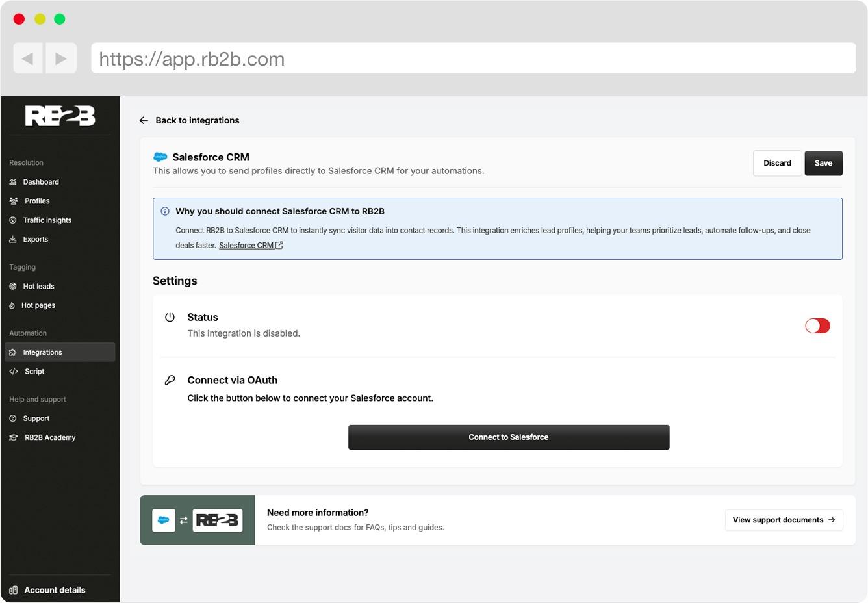Click the arrow on View support documents
868x603 pixels.
(x=832, y=520)
